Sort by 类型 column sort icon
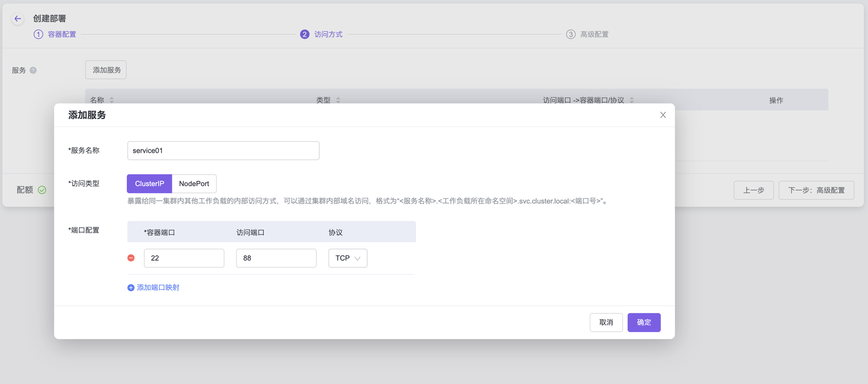868x384 pixels. (x=338, y=100)
